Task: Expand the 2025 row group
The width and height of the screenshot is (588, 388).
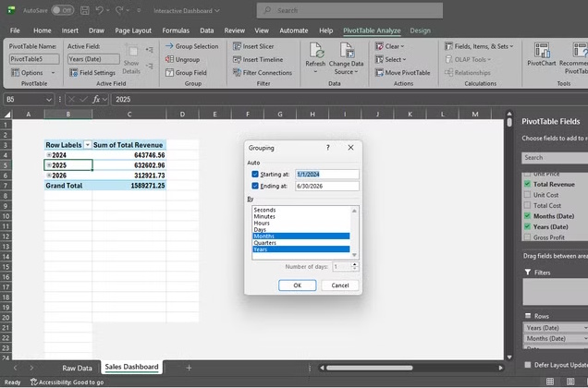Action: pyautogui.click(x=49, y=165)
